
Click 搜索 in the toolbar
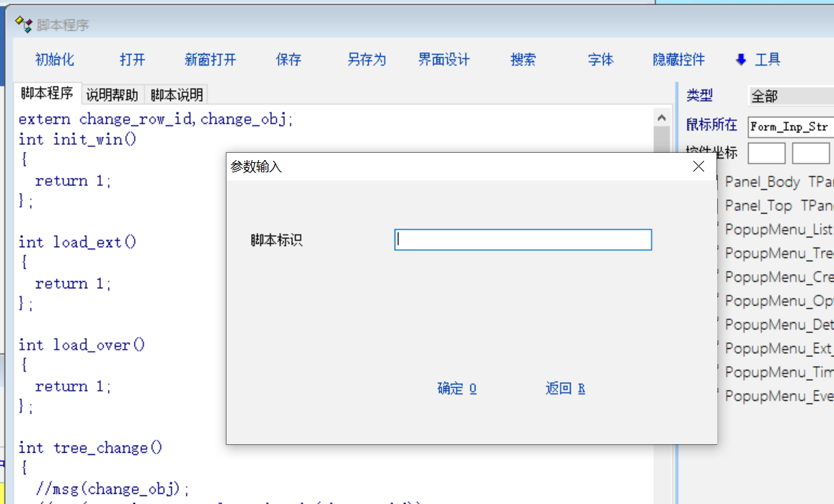(523, 60)
